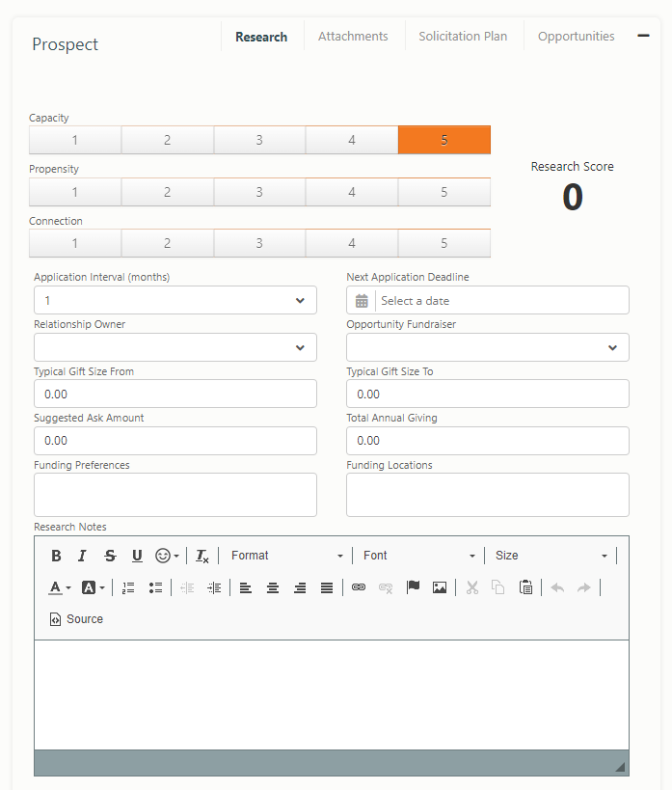The image size is (672, 790).
Task: Open the Relationship Owner dropdown
Action: tap(175, 347)
